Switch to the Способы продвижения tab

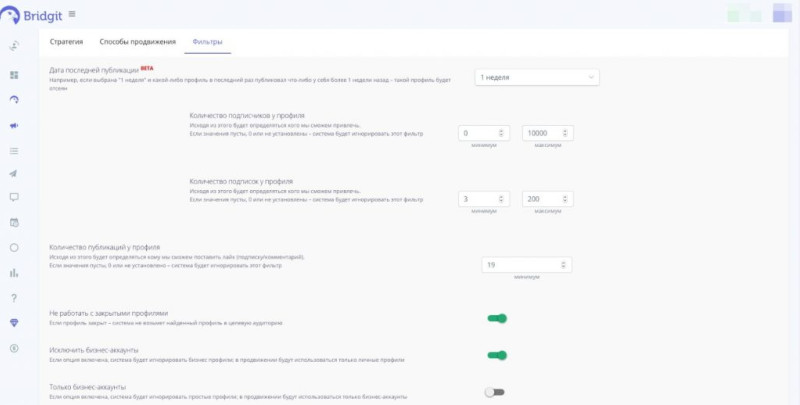coord(138,42)
